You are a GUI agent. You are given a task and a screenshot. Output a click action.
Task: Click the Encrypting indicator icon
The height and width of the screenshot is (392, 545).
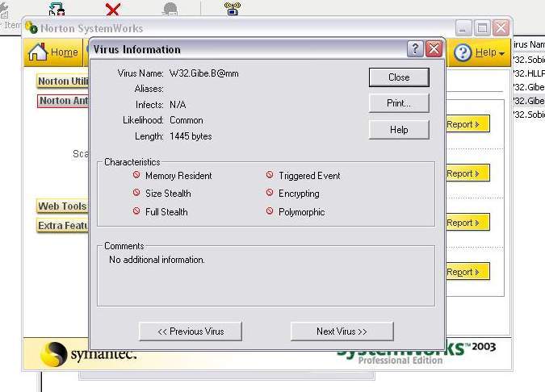270,192
